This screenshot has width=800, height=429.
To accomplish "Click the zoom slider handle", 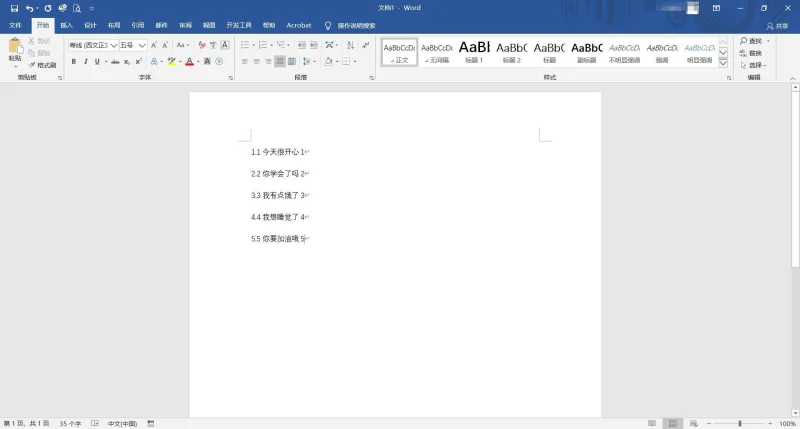I will coord(740,423).
